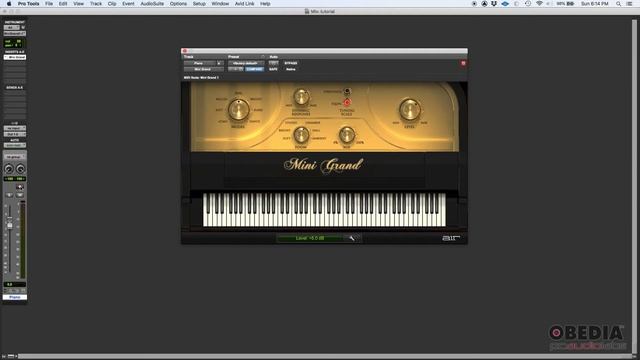
Task: Click the Level +0.0 dB display field
Action: click(310, 238)
